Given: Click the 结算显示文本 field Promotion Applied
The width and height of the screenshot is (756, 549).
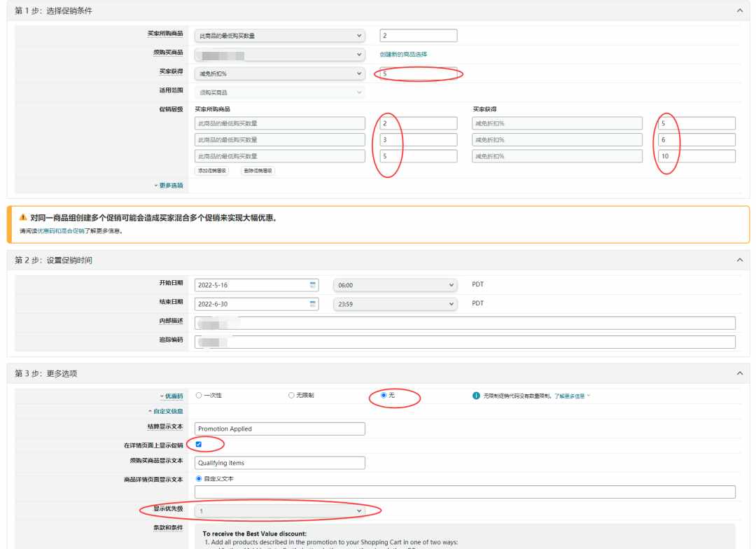Looking at the screenshot, I should pyautogui.click(x=279, y=429).
